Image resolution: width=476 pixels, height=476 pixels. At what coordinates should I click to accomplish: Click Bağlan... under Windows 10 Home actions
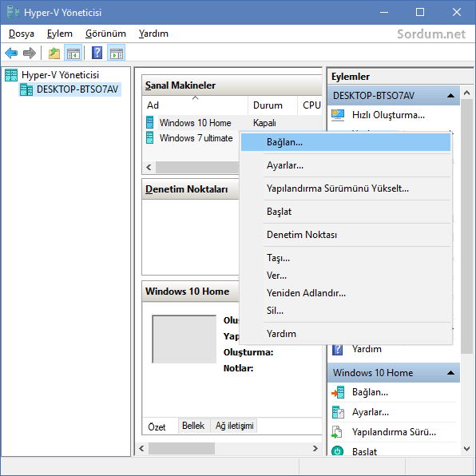tap(370, 392)
